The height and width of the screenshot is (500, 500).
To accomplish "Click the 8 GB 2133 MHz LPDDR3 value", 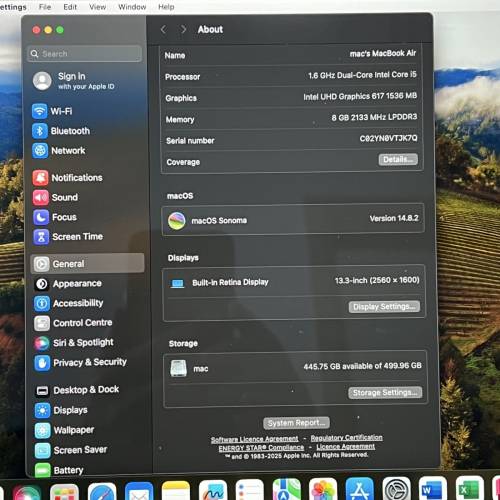I will [374, 117].
